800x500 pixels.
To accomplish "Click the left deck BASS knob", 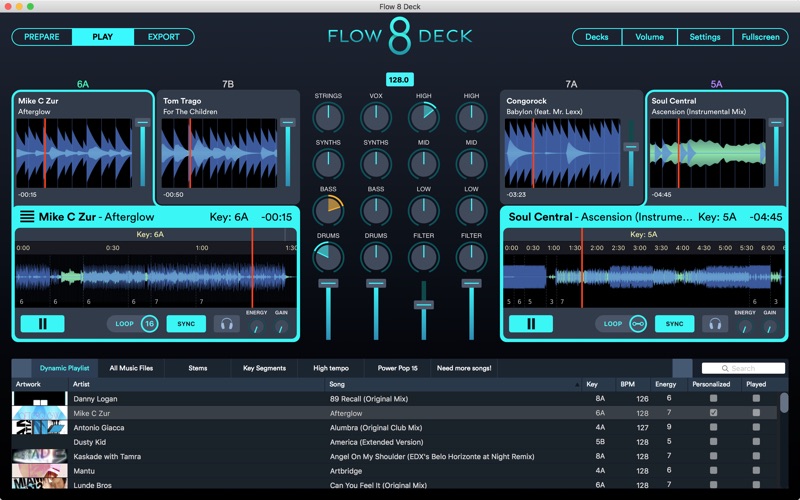I will point(328,210).
